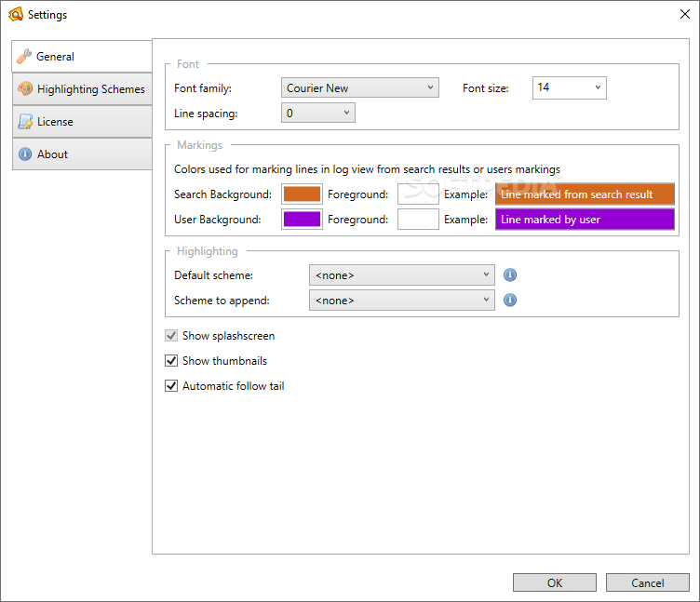This screenshot has height=602, width=700.
Task: Click the 'Line marked from search result' example
Action: pyautogui.click(x=585, y=194)
